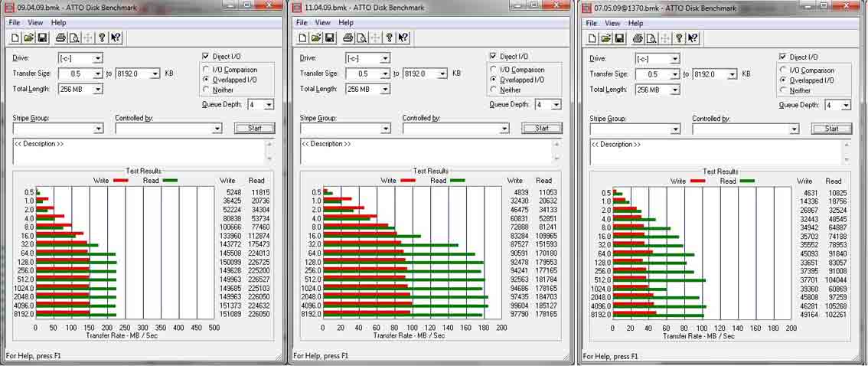
Task: Click red Write legend swatch in 07.05.09@1370.bmk window
Action: pos(698,181)
